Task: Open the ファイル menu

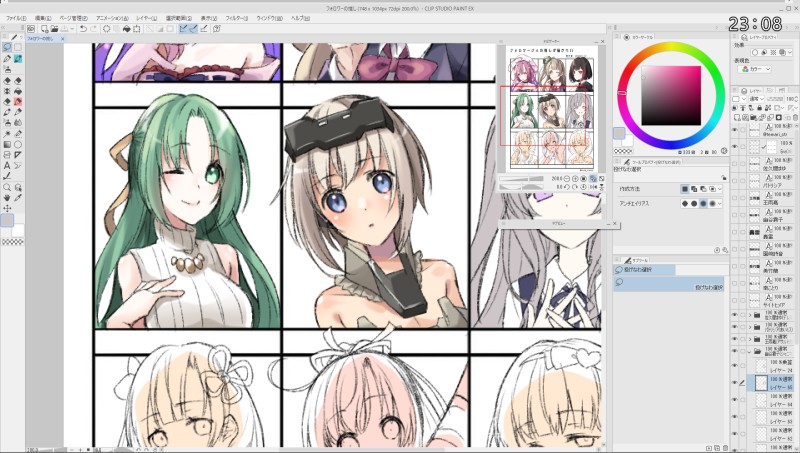Action: (x=16, y=18)
